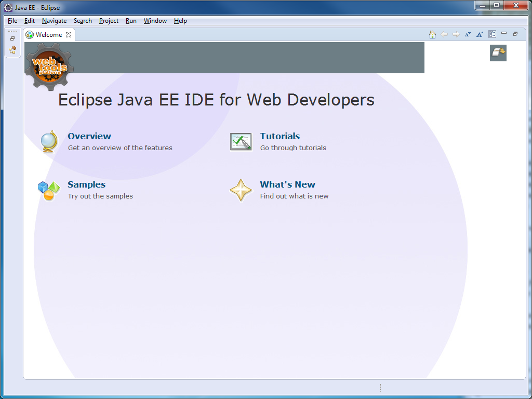Image resolution: width=532 pixels, height=399 pixels.
Task: Restore the minimized left side panel
Action: (12, 38)
